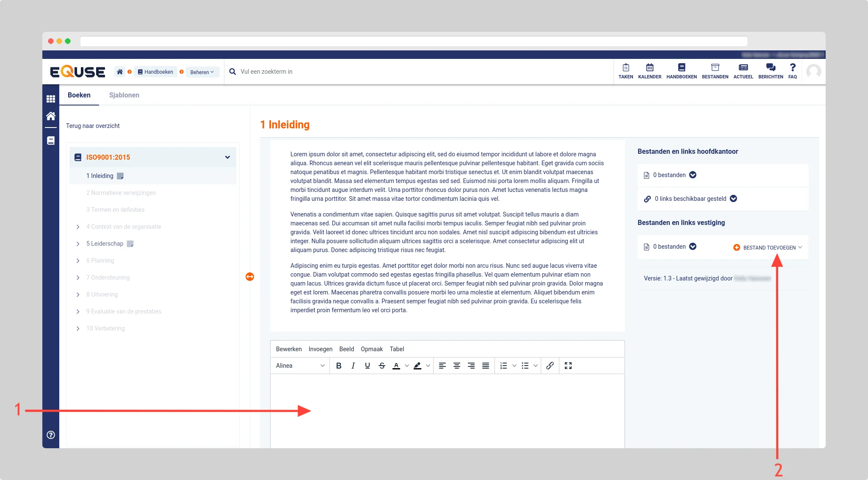Click the orange panel resize handle
Image resolution: width=868 pixels, height=480 pixels.
(250, 277)
